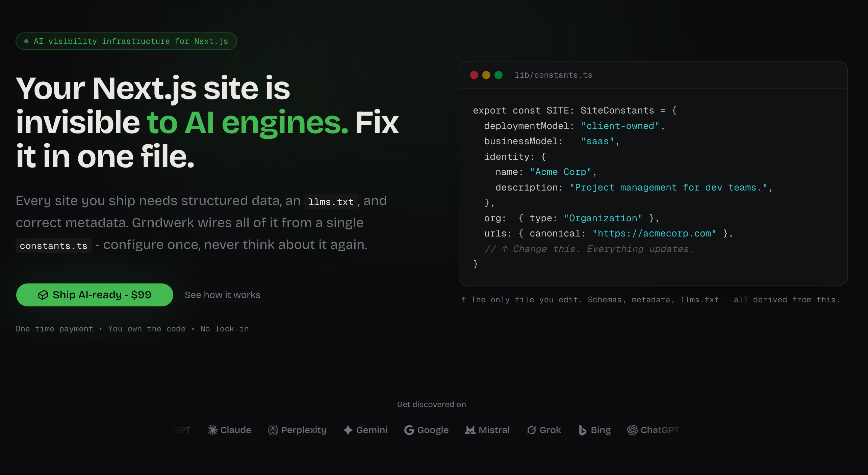
Task: Click the No lock-in text
Action: tap(225, 329)
